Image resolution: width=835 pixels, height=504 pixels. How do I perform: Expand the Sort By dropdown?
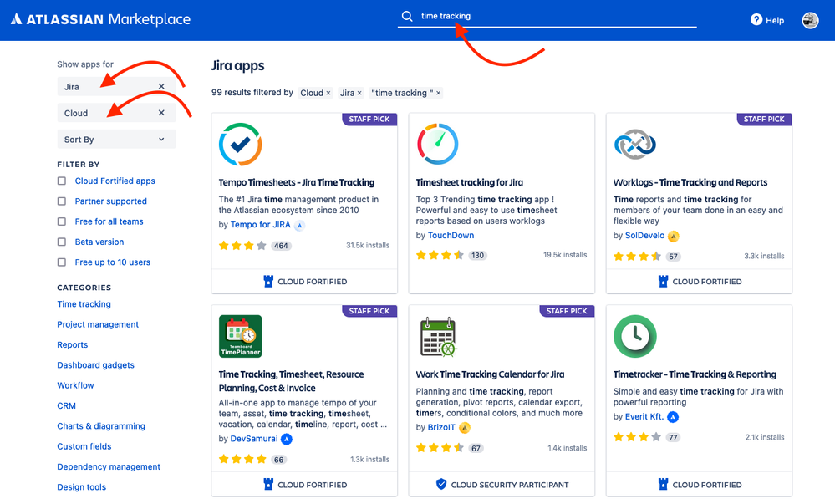click(116, 140)
